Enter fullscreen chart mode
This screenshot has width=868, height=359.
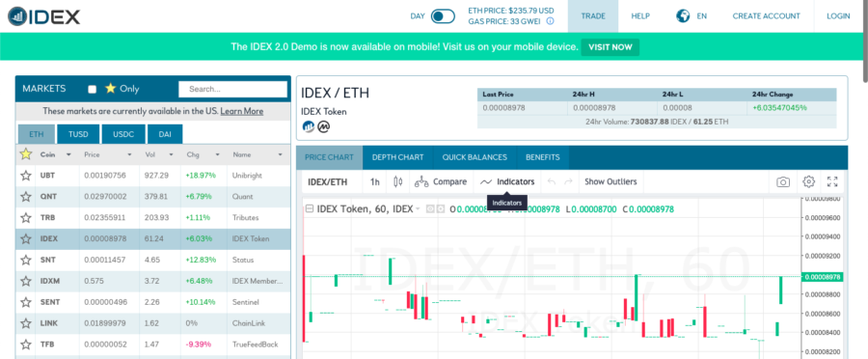click(832, 181)
